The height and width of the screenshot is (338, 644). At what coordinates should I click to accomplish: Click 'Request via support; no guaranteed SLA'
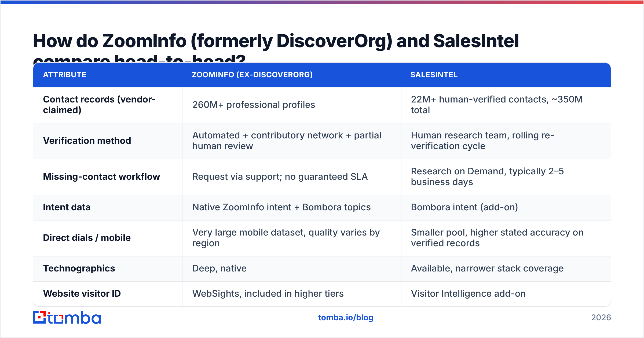pyautogui.click(x=280, y=177)
